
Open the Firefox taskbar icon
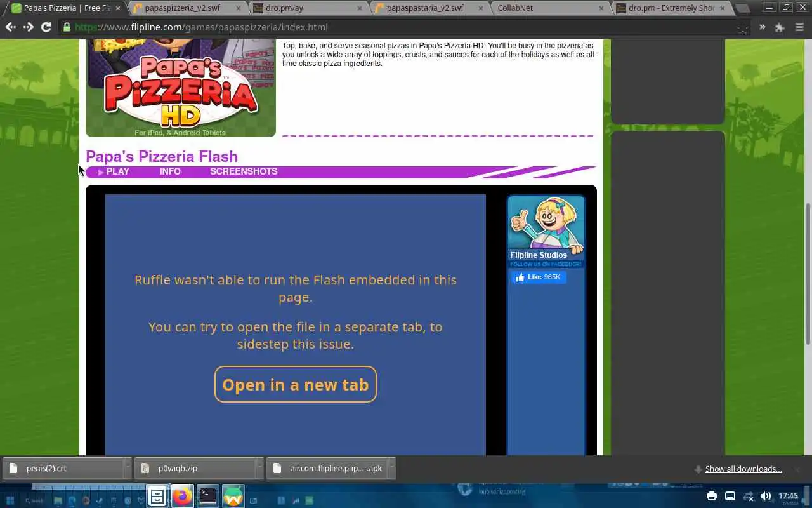click(x=183, y=496)
